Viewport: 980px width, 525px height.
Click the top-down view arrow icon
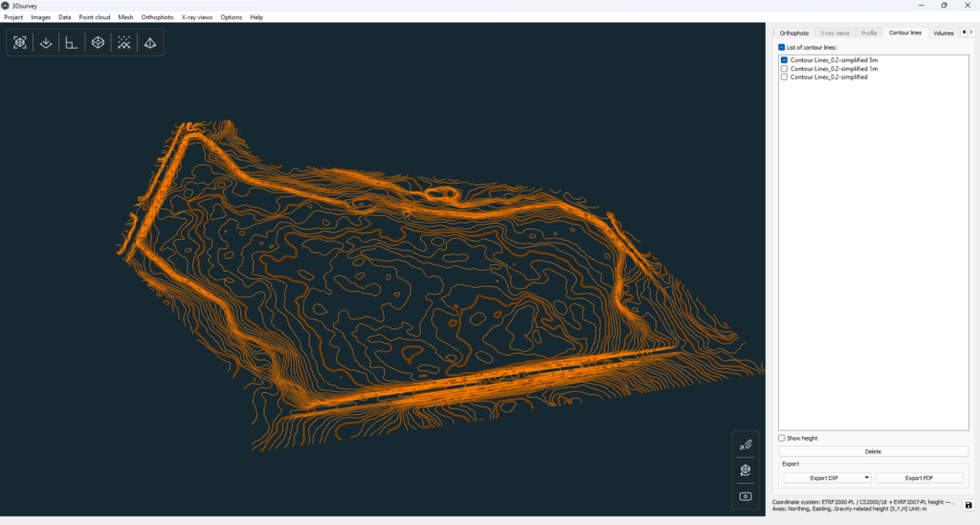pos(46,42)
